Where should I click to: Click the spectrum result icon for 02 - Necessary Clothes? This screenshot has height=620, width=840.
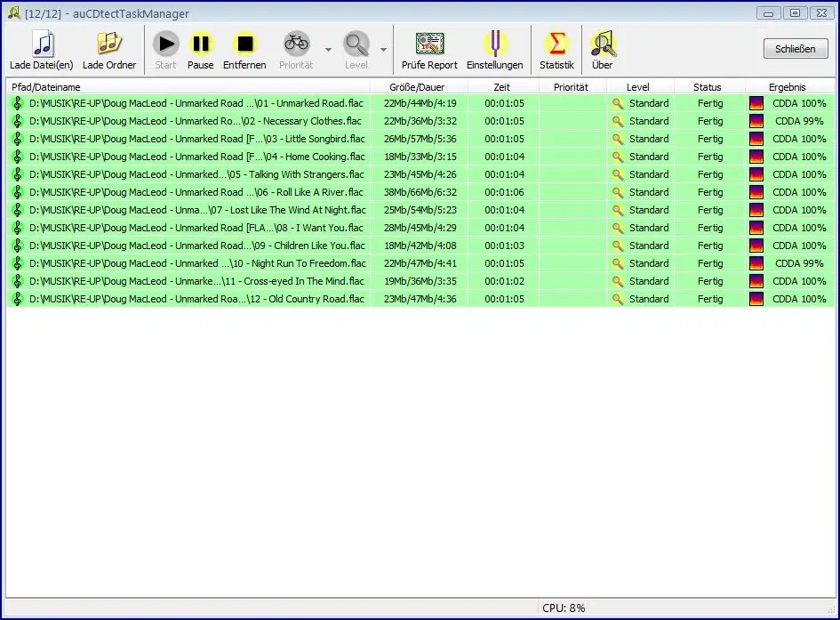(756, 121)
